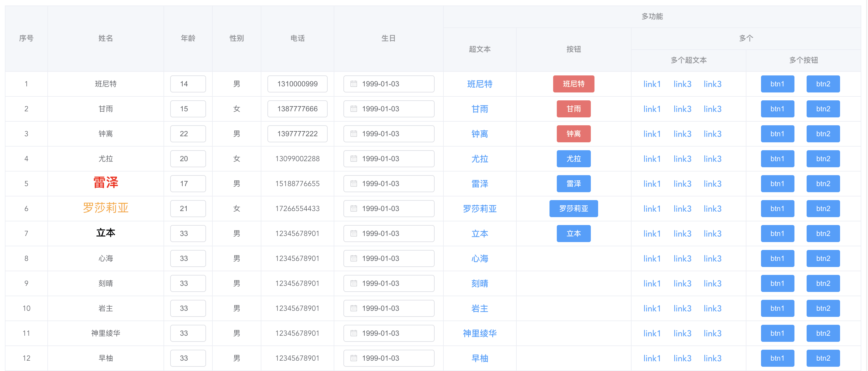
Task: Click phone number 13099002288
Action: click(298, 159)
